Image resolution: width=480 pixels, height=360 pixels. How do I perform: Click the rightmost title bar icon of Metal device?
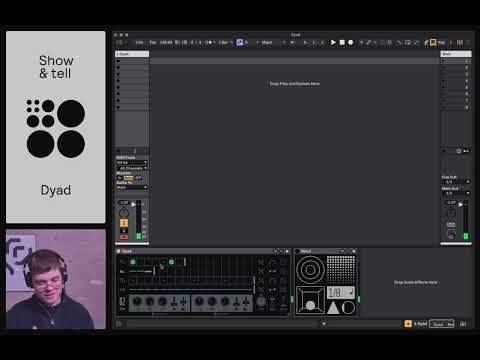354,251
